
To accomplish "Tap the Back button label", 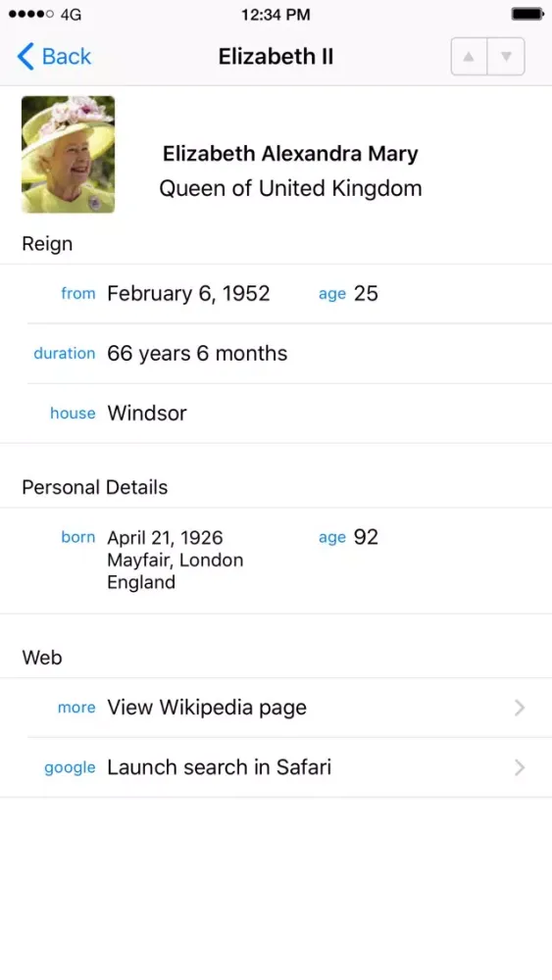I will click(x=67, y=56).
